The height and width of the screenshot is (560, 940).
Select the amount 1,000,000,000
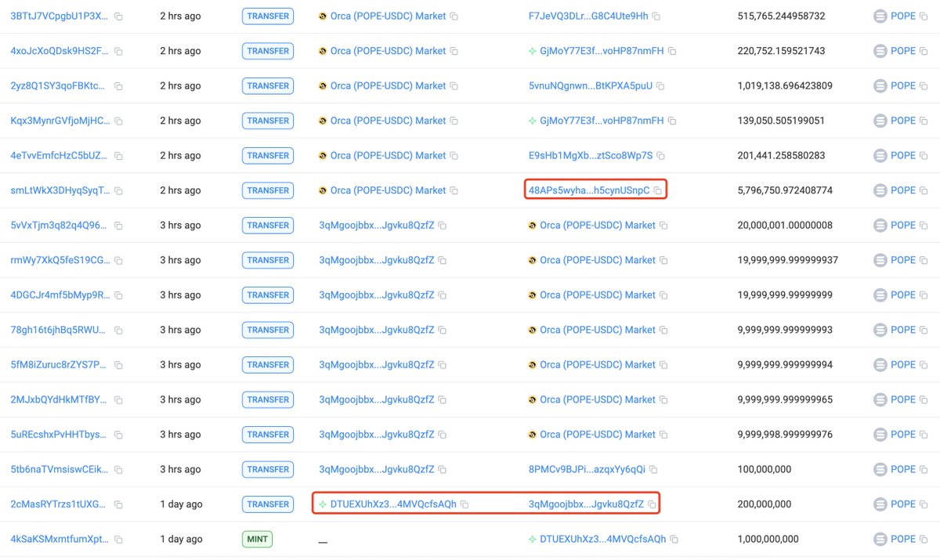pyautogui.click(x=768, y=539)
